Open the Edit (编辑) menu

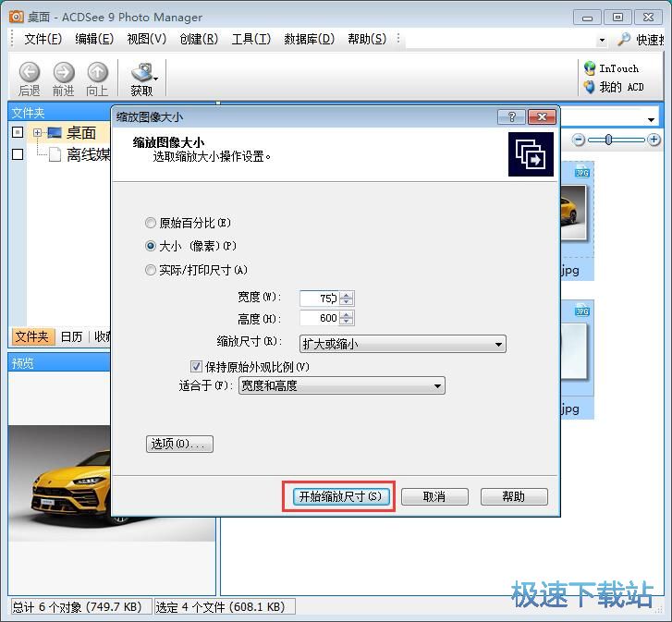(x=94, y=39)
